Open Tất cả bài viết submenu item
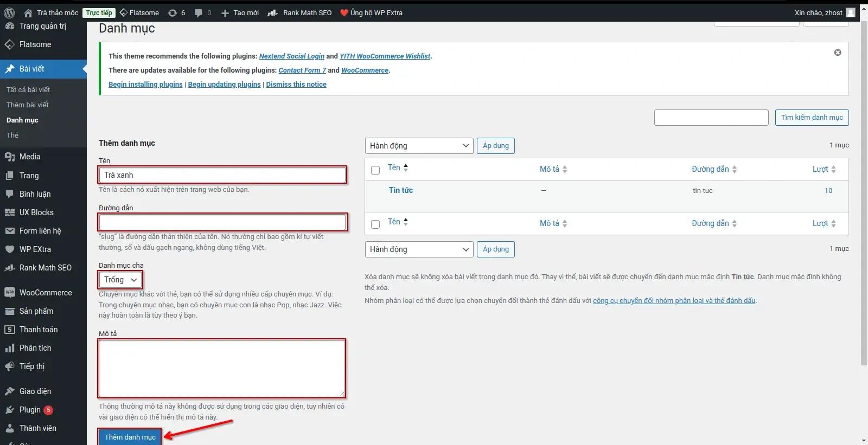This screenshot has height=445, width=868. (28, 89)
